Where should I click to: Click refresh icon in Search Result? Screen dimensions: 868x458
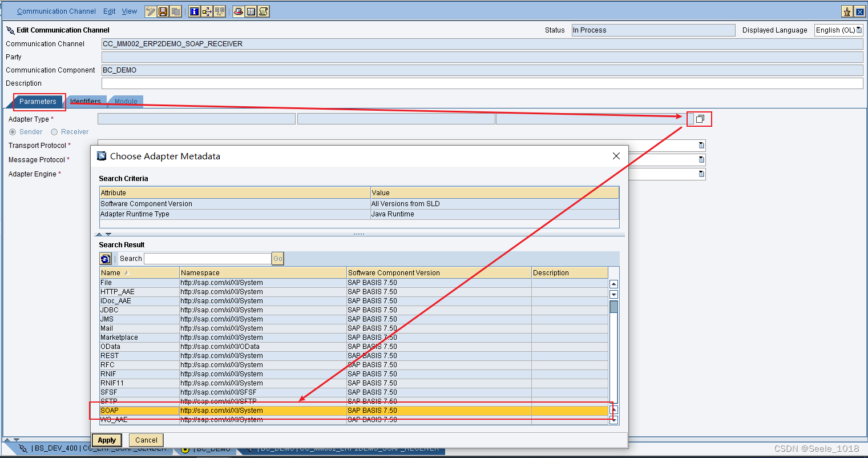(106, 259)
